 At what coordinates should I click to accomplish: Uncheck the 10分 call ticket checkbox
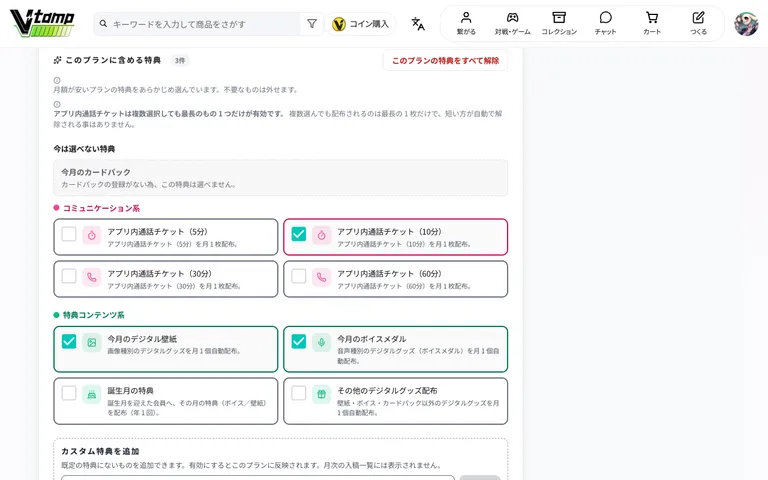[299, 234]
